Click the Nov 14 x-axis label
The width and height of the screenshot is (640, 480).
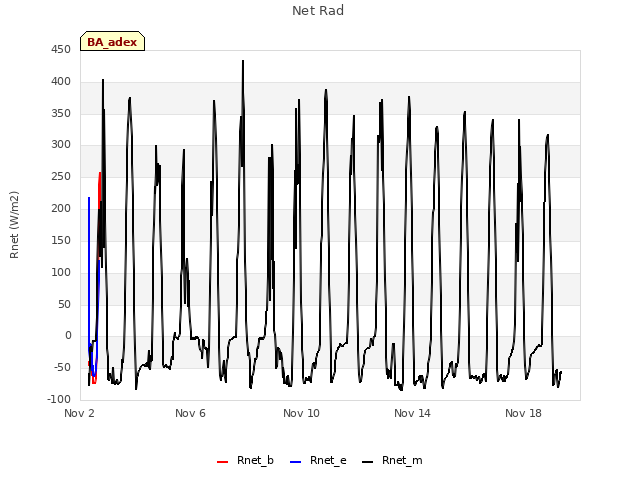pos(412,413)
